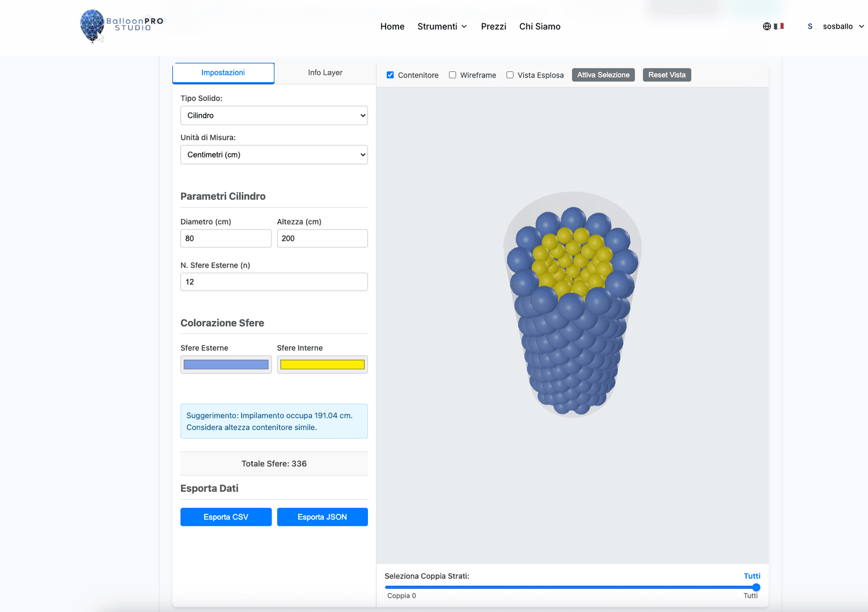Enable Vista Esplosa checkbox
Viewport: 868px width, 612px height.
click(510, 75)
